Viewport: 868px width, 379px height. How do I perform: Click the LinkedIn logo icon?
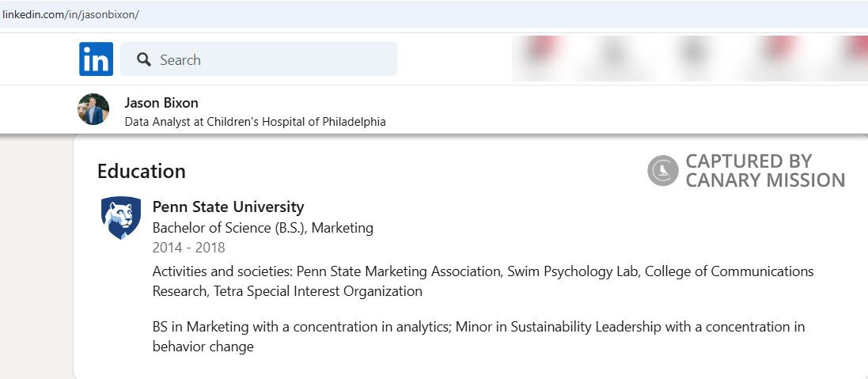(96, 59)
